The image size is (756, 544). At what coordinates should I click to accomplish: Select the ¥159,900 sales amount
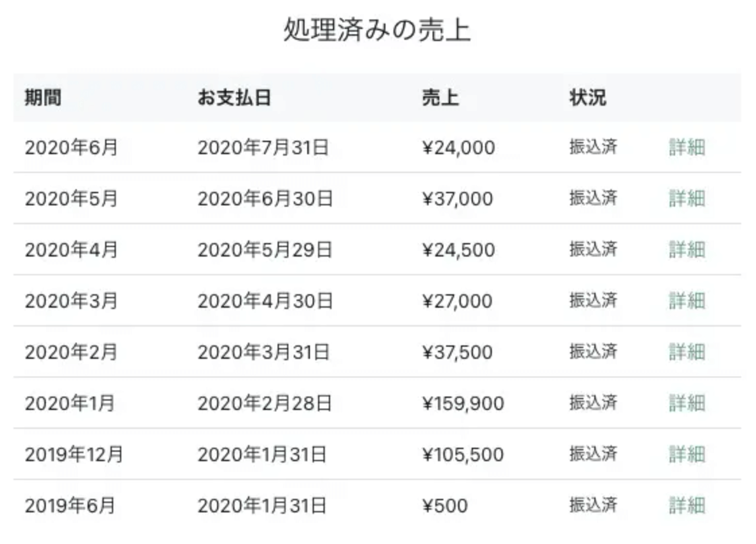click(x=463, y=403)
